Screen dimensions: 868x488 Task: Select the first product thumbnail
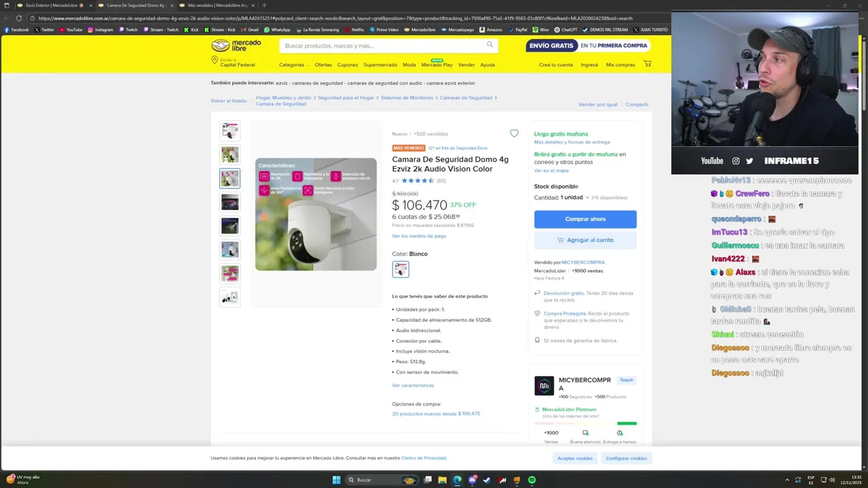[230, 130]
